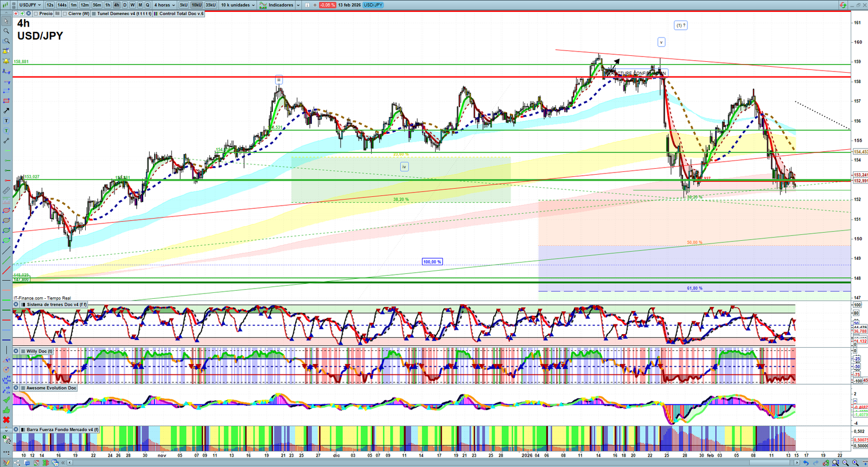Delete drawings with the red X tool
Screen dimensions: 868x467
pyautogui.click(x=7, y=420)
